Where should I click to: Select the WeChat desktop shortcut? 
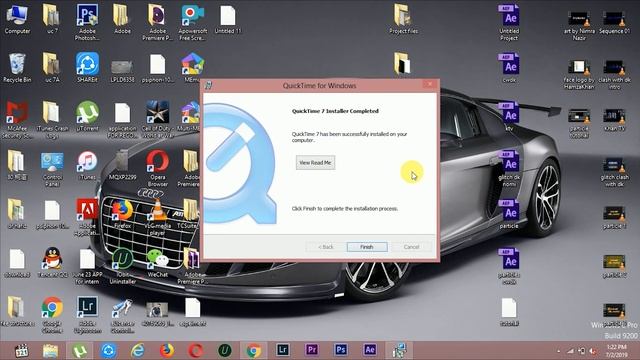[x=158, y=263]
